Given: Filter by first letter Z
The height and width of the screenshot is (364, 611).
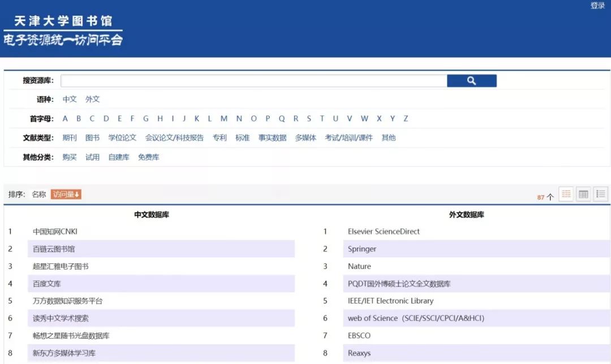Looking at the screenshot, I should pos(406,118).
